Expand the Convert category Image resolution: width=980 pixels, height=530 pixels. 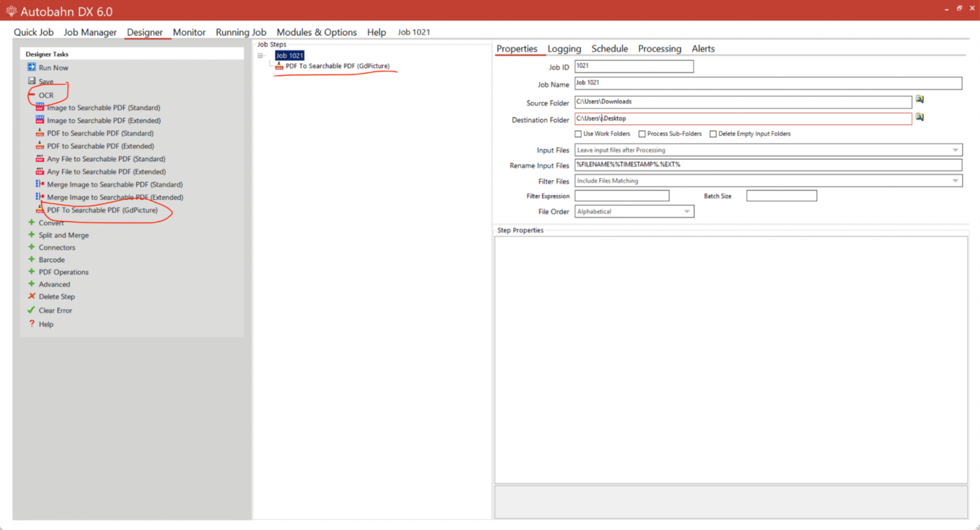coord(31,222)
